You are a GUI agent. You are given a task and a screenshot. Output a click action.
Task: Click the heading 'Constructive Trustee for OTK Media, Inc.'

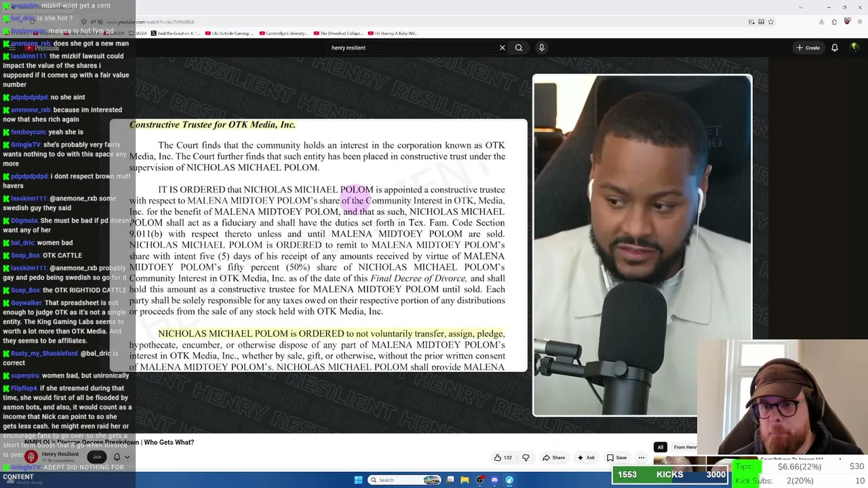[212, 125]
